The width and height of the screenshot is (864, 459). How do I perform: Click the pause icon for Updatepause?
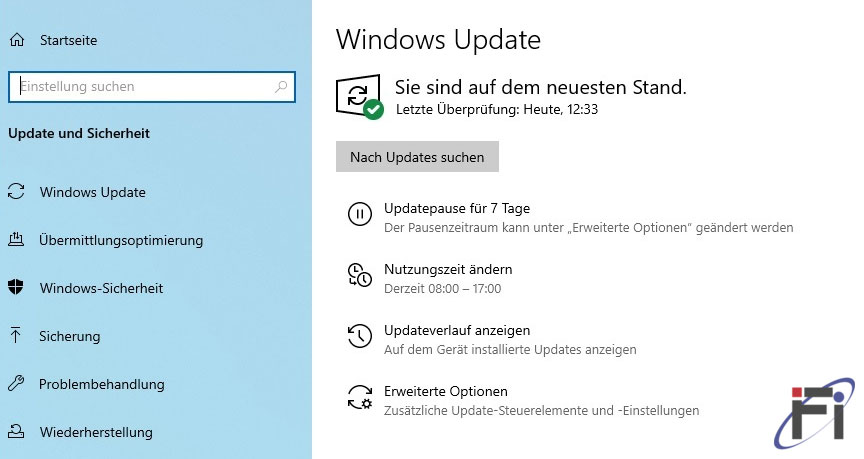point(360,213)
